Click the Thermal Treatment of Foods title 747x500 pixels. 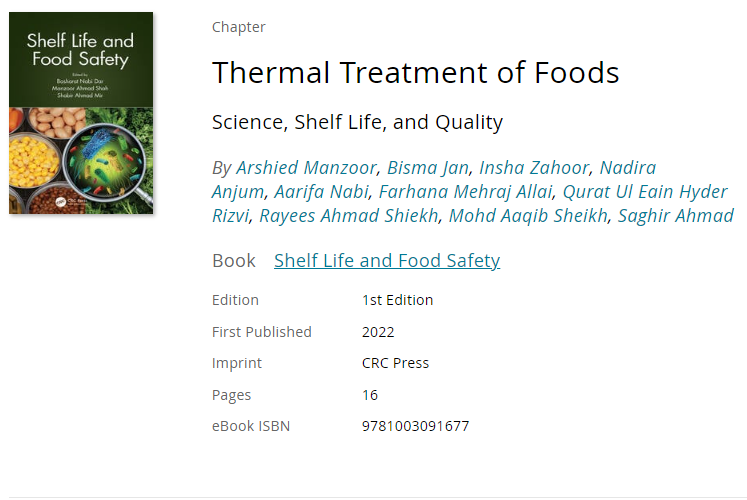(415, 72)
